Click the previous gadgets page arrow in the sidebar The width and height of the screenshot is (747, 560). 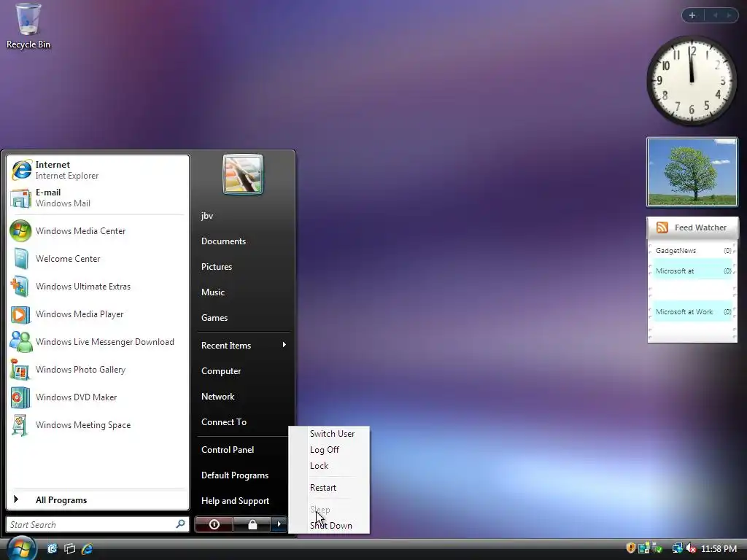715,15
